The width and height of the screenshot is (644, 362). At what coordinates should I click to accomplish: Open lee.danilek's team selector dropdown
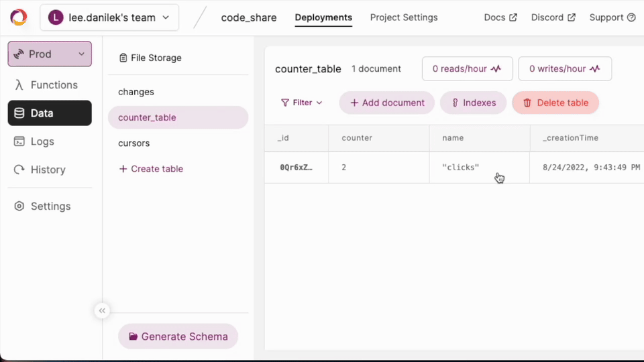tap(109, 17)
